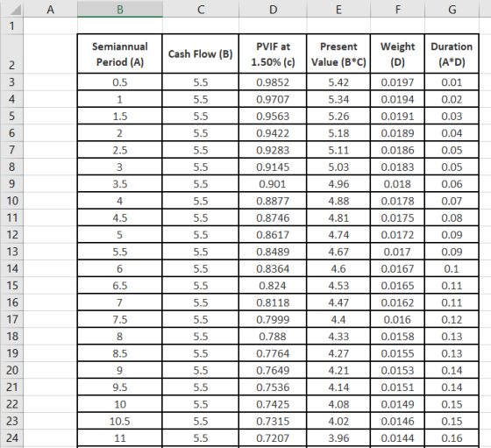
Task: Select duration cell 0.12
Action: 452,319
